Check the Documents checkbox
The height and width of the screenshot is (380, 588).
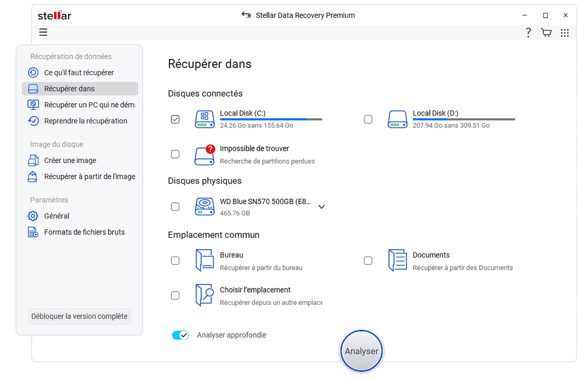click(368, 261)
